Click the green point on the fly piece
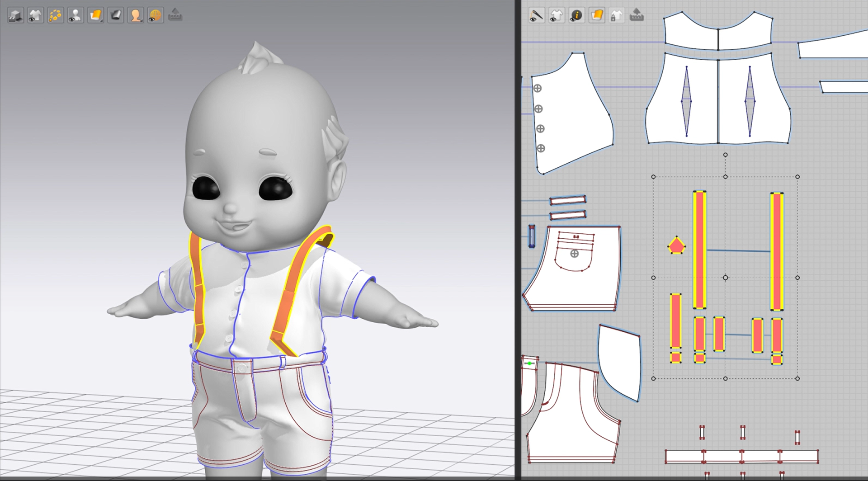868x481 pixels. pyautogui.click(x=529, y=363)
